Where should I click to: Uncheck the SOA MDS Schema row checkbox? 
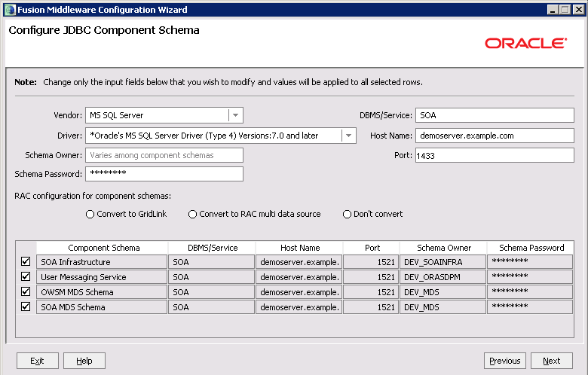tap(26, 306)
